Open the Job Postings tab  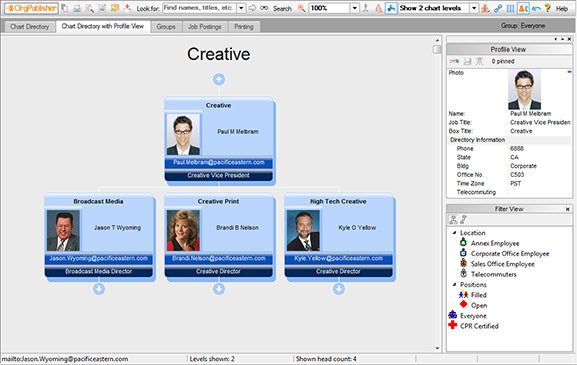(205, 26)
